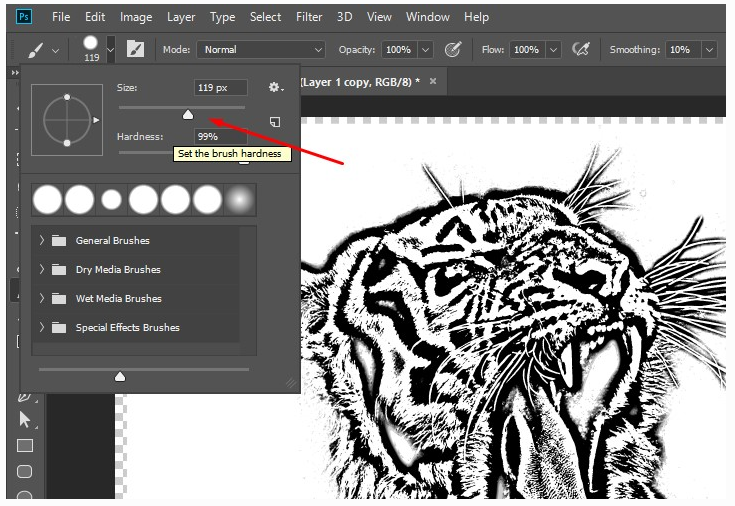Viewport: 735px width, 506px height.
Task: Select the smaller recent brush thumbnail
Action: click(112, 199)
